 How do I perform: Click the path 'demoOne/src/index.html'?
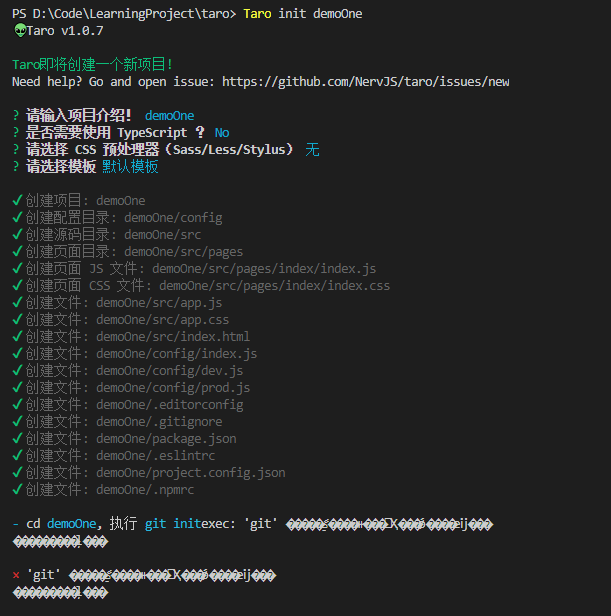pyautogui.click(x=173, y=337)
